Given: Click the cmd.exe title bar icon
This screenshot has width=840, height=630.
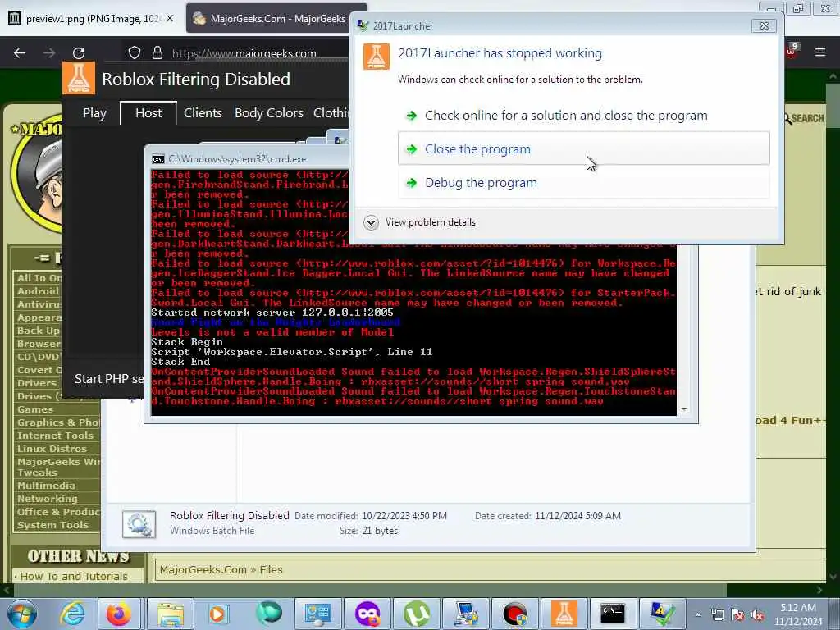Looking at the screenshot, I should point(158,159).
